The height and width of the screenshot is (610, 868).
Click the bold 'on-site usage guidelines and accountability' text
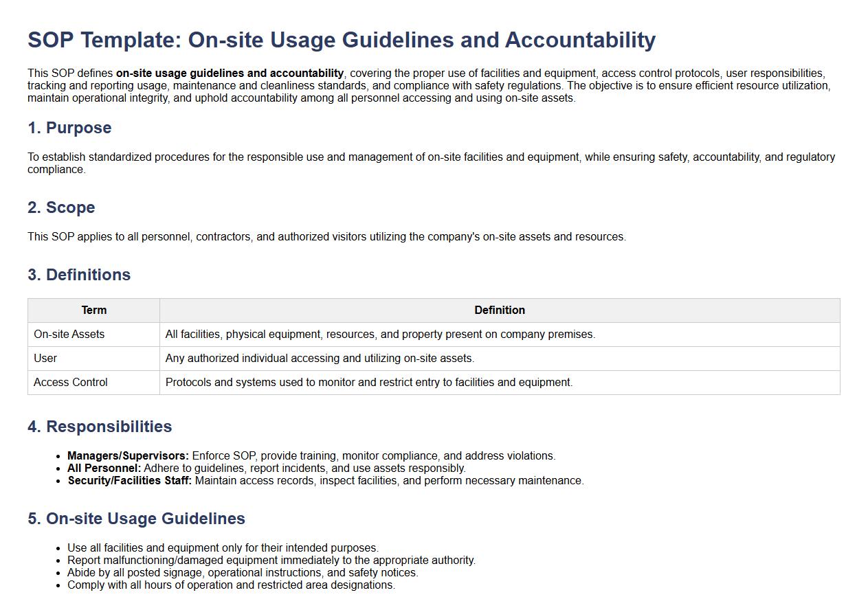click(x=230, y=74)
